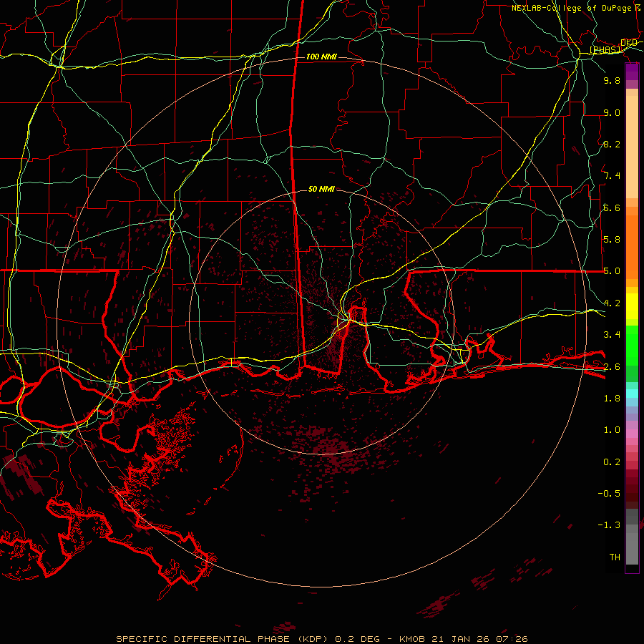
Task: Click the 4.2 scale value
Action: [612, 303]
